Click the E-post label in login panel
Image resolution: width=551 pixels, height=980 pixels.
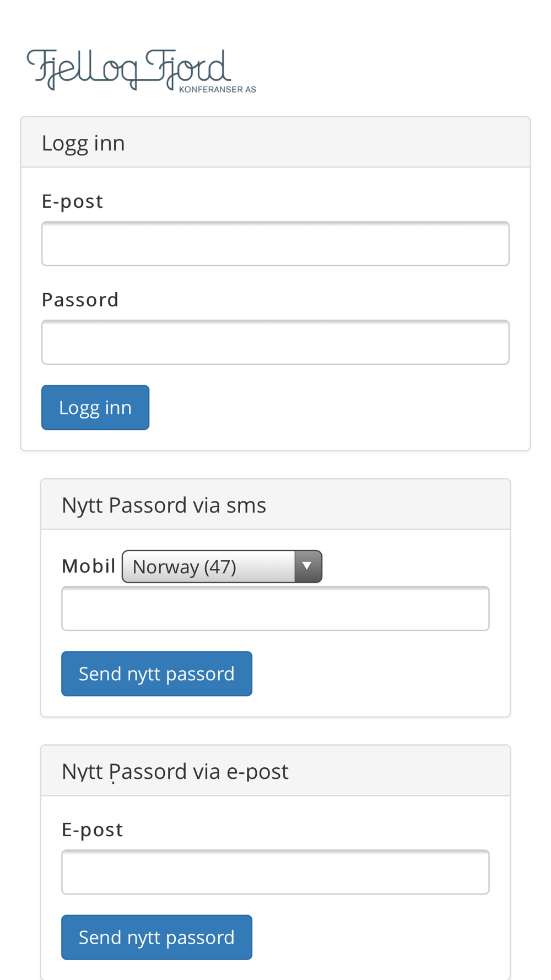click(x=72, y=202)
